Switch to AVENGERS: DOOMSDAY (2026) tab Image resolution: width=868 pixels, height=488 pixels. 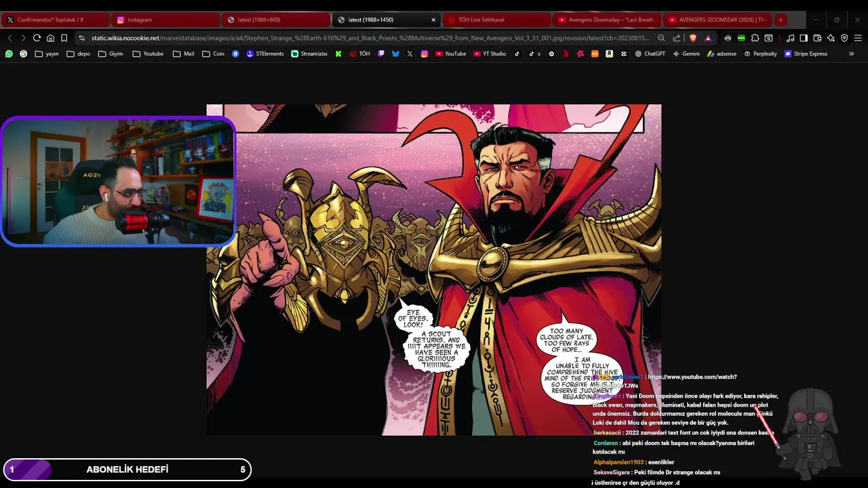[x=717, y=20]
